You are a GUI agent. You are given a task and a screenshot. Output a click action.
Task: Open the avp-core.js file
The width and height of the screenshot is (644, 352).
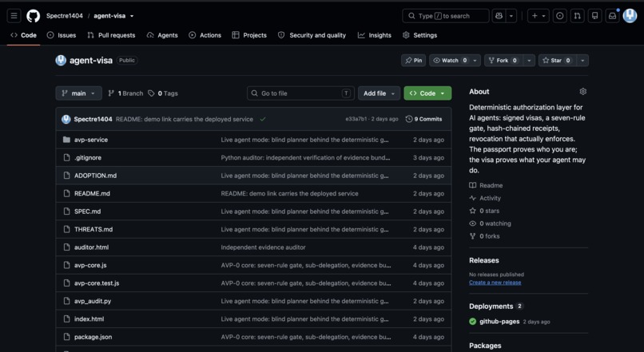(x=90, y=266)
